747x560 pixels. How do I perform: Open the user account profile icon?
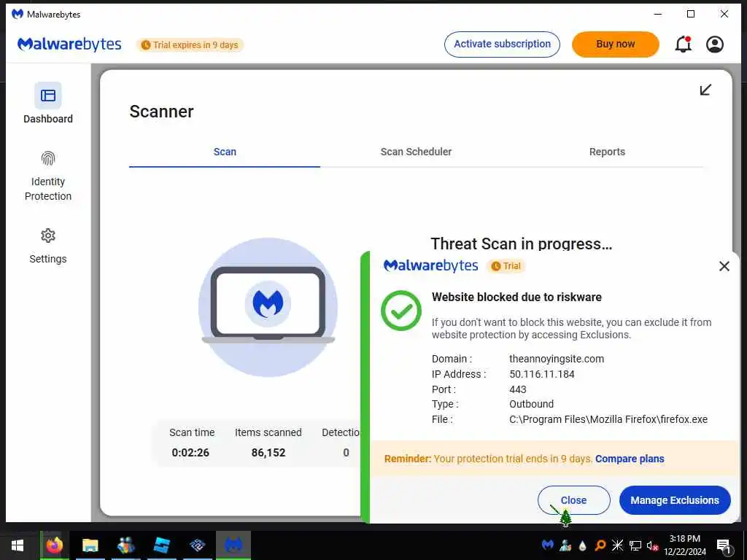[715, 44]
